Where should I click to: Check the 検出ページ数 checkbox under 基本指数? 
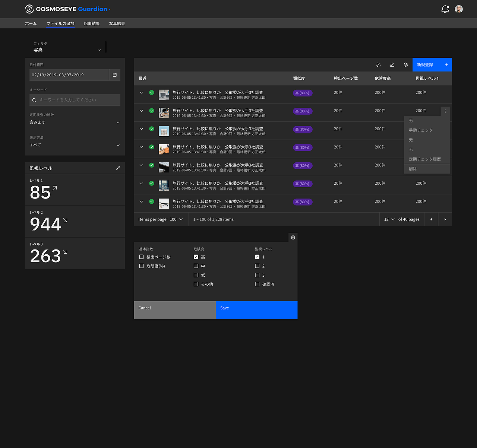pyautogui.click(x=141, y=257)
